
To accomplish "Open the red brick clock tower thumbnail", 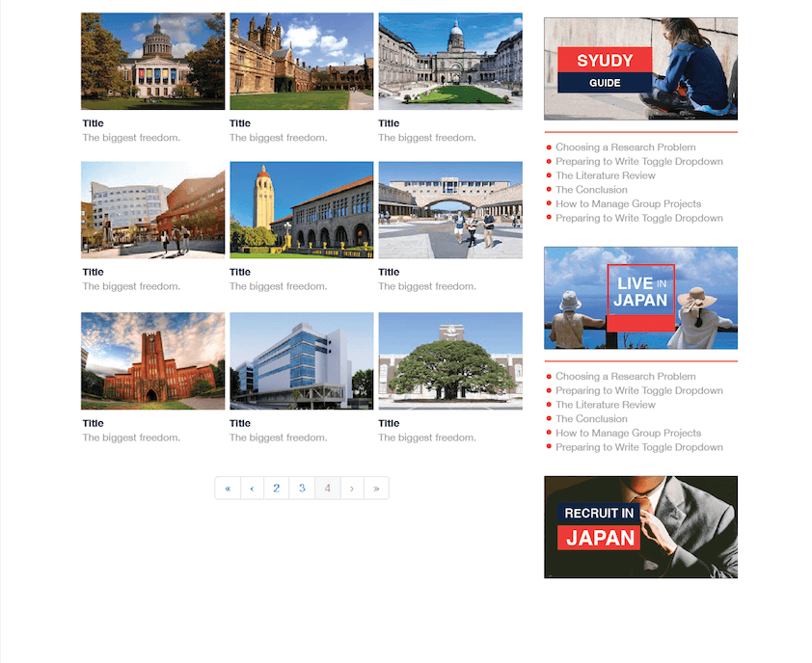I will [x=152, y=360].
